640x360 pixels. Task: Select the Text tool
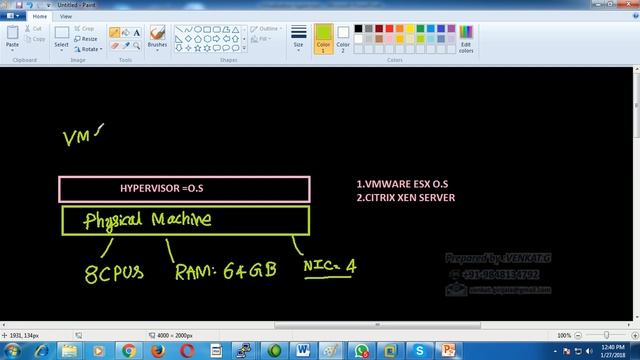click(x=137, y=33)
